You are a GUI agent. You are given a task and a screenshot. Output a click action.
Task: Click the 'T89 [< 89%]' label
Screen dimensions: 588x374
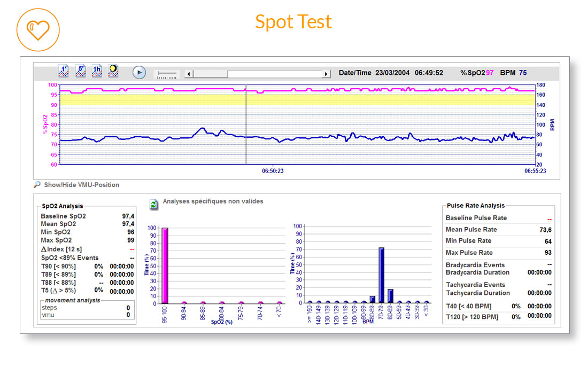tap(58, 275)
